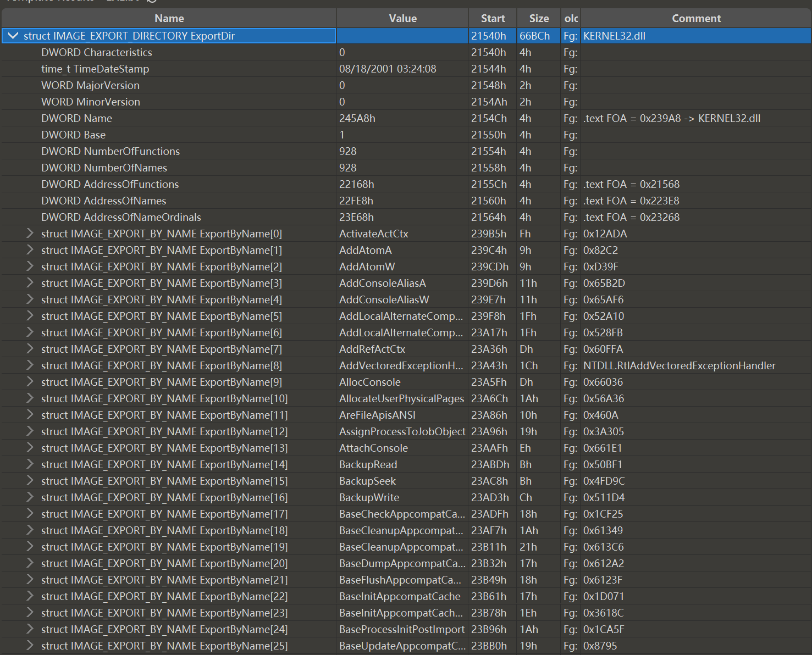
Task: Click the comment .text FOA = 0x223E8
Action: 632,201
